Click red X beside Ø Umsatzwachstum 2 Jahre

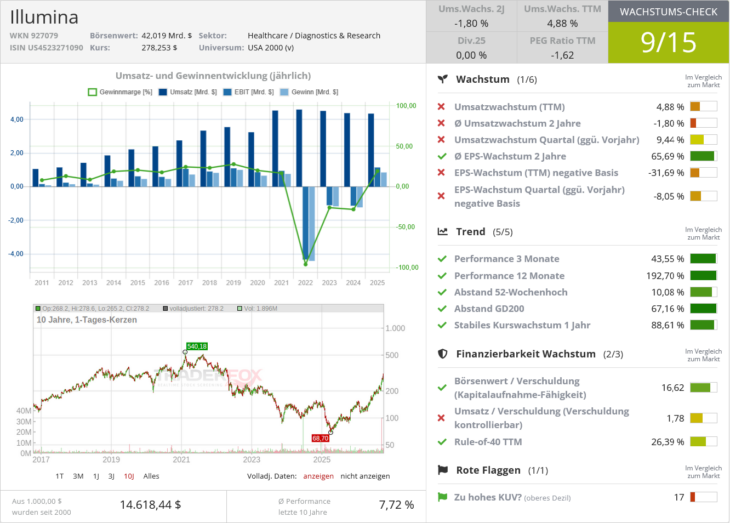pyautogui.click(x=441, y=123)
